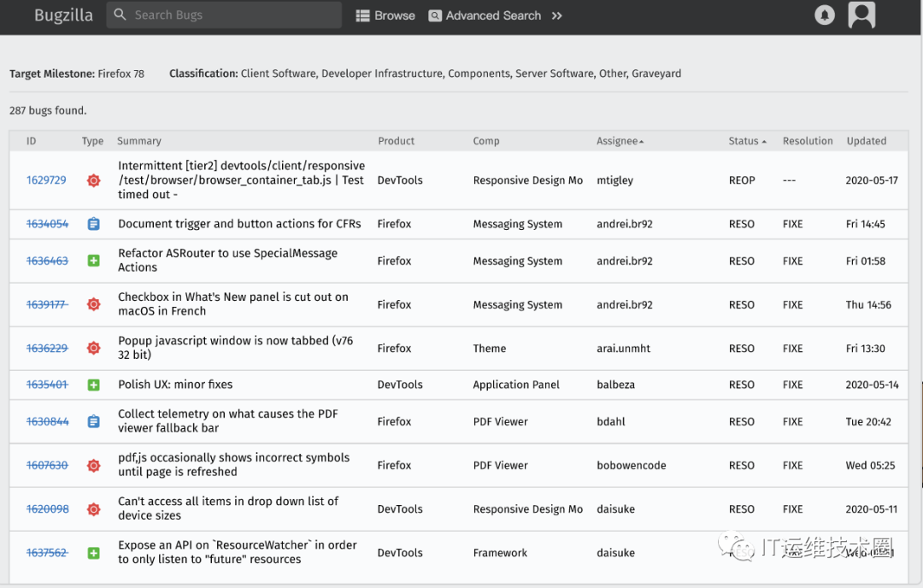923x588 pixels.
Task: Click 'Tue 20:42' updated time
Action: [x=868, y=421]
